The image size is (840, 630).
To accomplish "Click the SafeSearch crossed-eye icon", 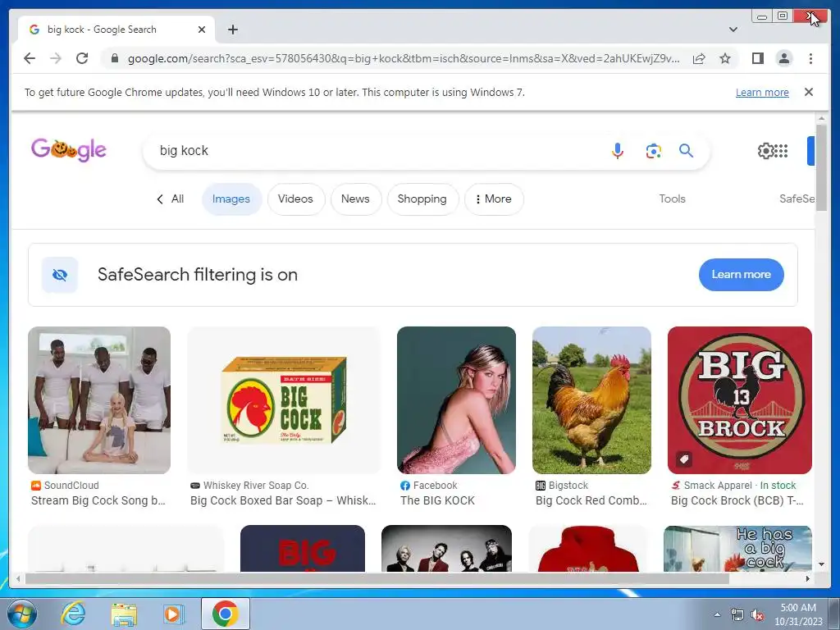I will (60, 275).
